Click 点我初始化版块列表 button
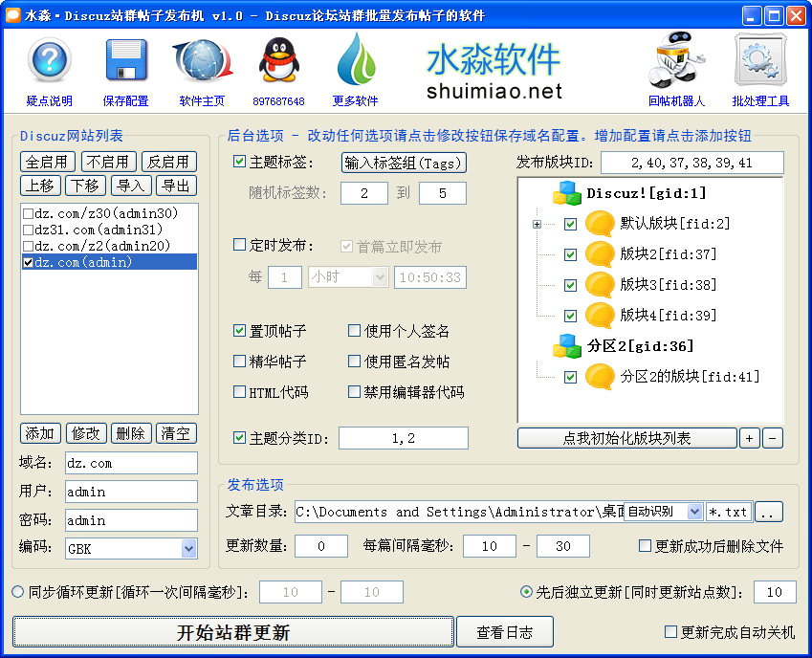The height and width of the screenshot is (658, 812). [627, 438]
